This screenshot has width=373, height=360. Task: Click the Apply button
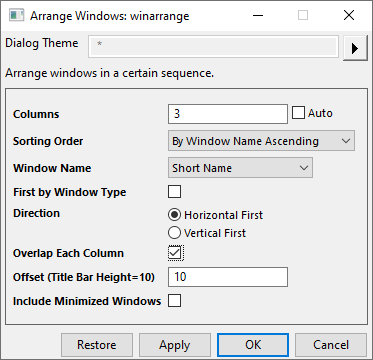click(175, 345)
